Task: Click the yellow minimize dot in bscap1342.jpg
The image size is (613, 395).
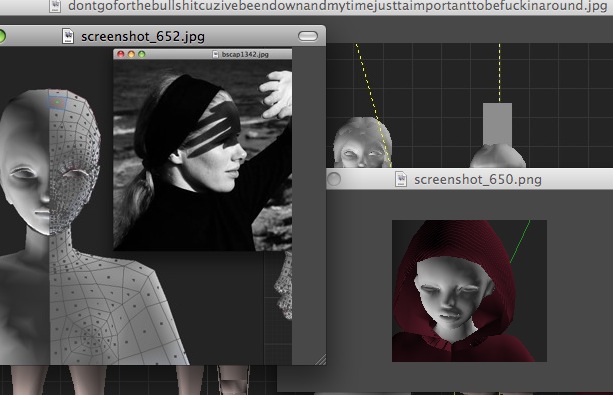Action: [x=131, y=54]
